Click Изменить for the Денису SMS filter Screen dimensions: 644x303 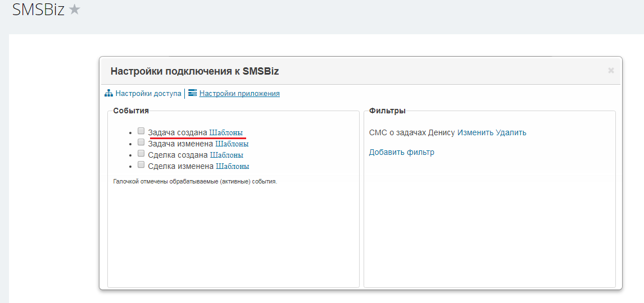click(x=475, y=132)
